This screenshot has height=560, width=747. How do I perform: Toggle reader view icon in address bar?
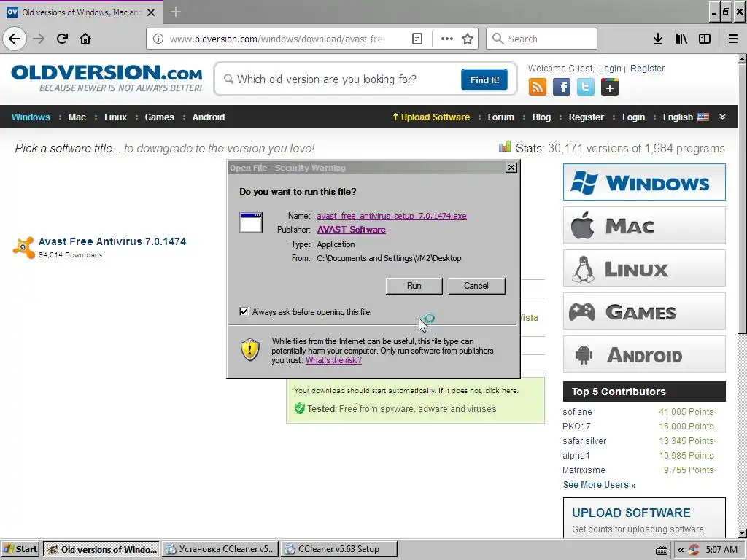click(x=417, y=39)
